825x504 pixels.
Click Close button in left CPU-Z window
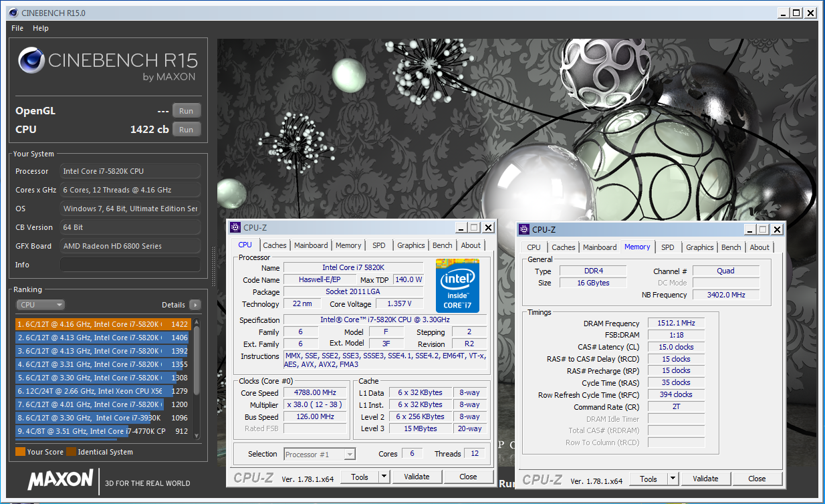(x=468, y=477)
